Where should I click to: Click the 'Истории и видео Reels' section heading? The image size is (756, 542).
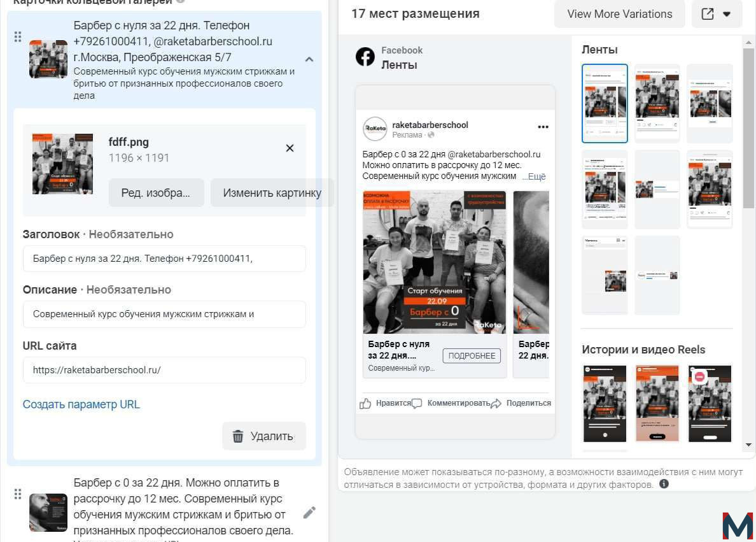[x=643, y=350]
